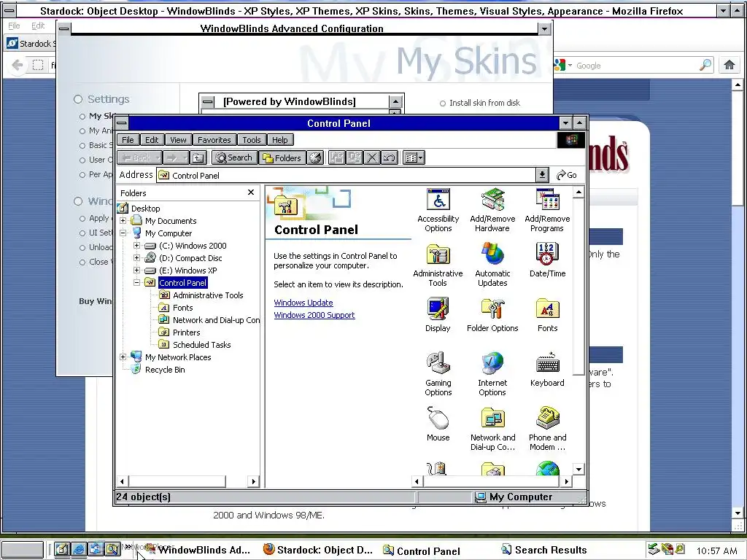Click the taskbar clock showing 10:57 AM
This screenshot has height=560, width=747.
pos(716,551)
